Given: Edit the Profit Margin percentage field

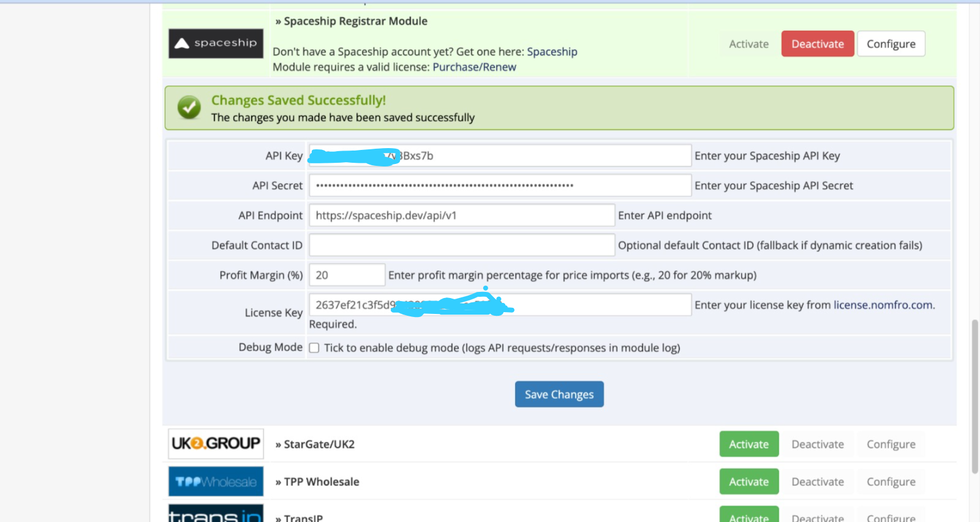Looking at the screenshot, I should point(347,275).
